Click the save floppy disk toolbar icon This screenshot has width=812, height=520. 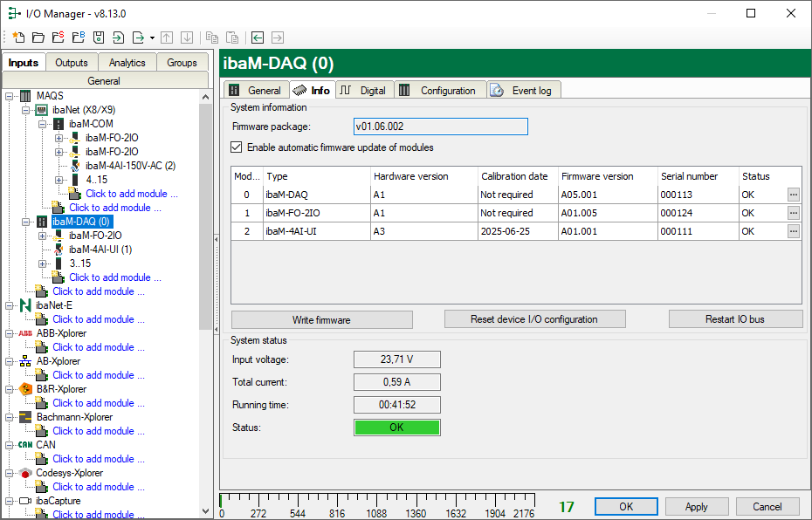coord(98,38)
